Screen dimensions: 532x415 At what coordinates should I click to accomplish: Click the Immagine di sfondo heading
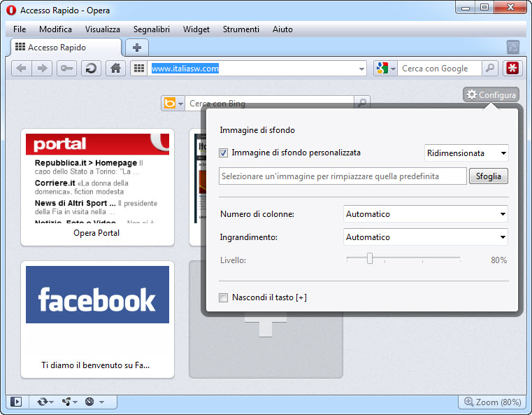point(257,130)
